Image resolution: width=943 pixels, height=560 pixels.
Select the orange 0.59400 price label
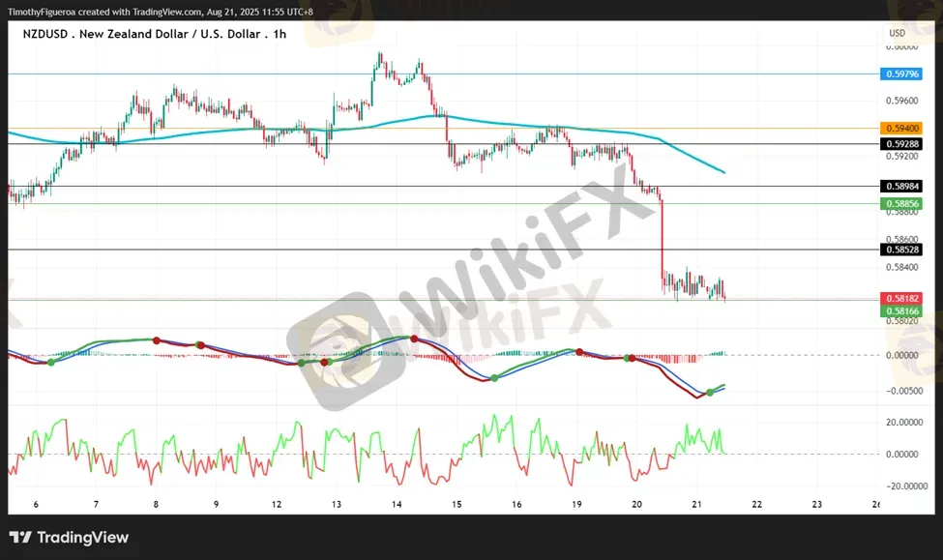[x=901, y=128]
